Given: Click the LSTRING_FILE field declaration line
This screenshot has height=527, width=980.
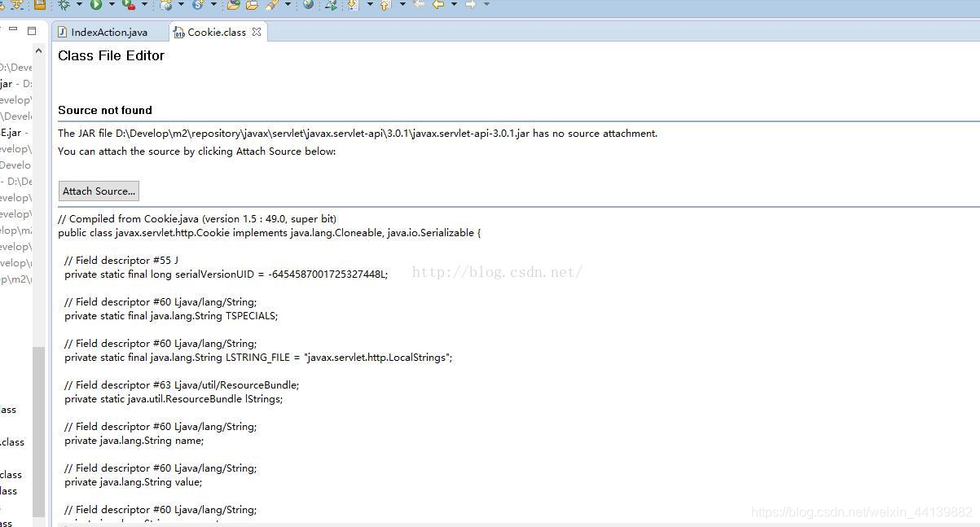Looking at the screenshot, I should pos(258,357).
